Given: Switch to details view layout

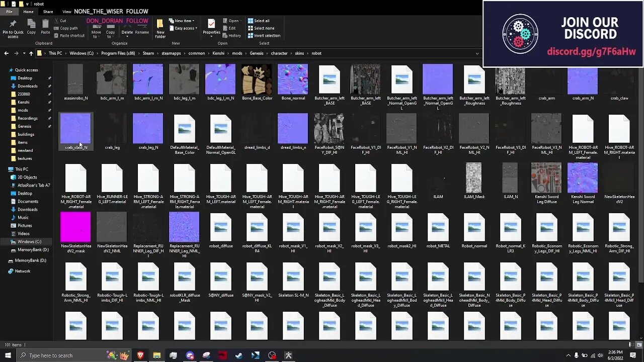Looking at the screenshot, I should (x=632, y=345).
